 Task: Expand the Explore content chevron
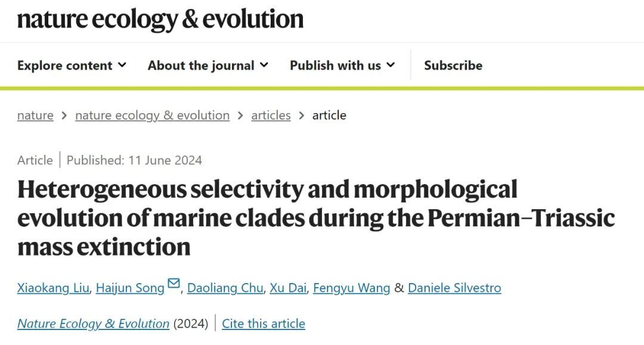(x=122, y=65)
